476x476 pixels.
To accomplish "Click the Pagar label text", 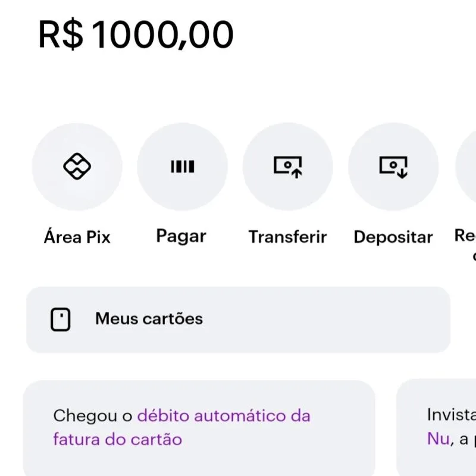I will click(181, 236).
